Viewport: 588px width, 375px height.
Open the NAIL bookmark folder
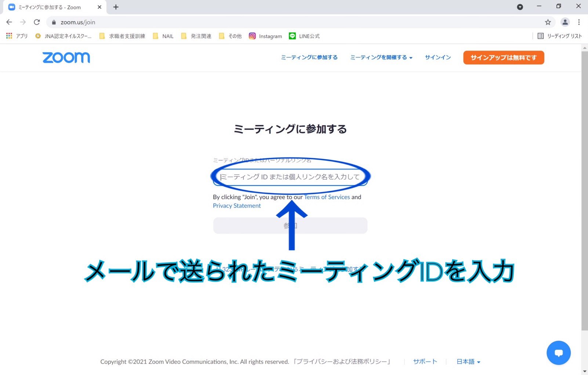pos(163,36)
